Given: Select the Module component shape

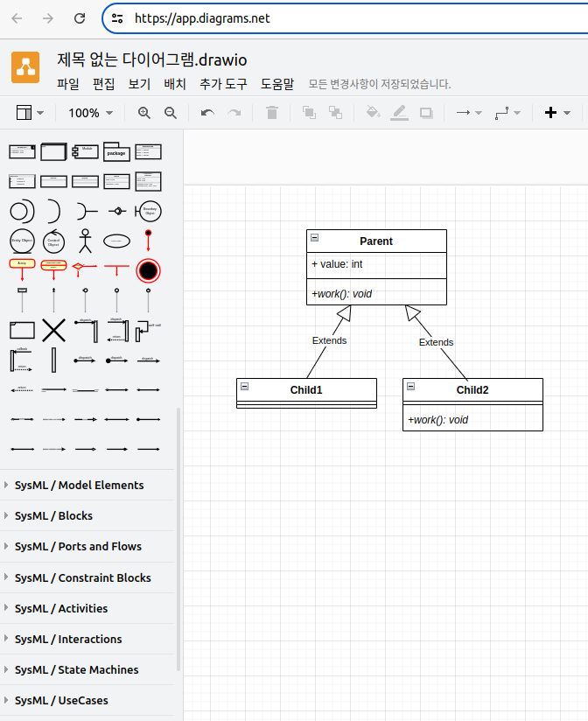Looking at the screenshot, I should click(x=85, y=151).
